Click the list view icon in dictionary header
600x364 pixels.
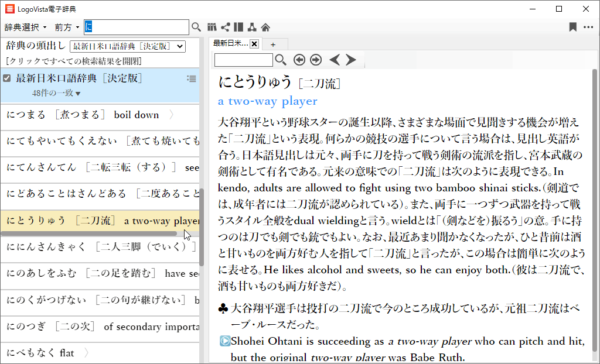[191, 79]
